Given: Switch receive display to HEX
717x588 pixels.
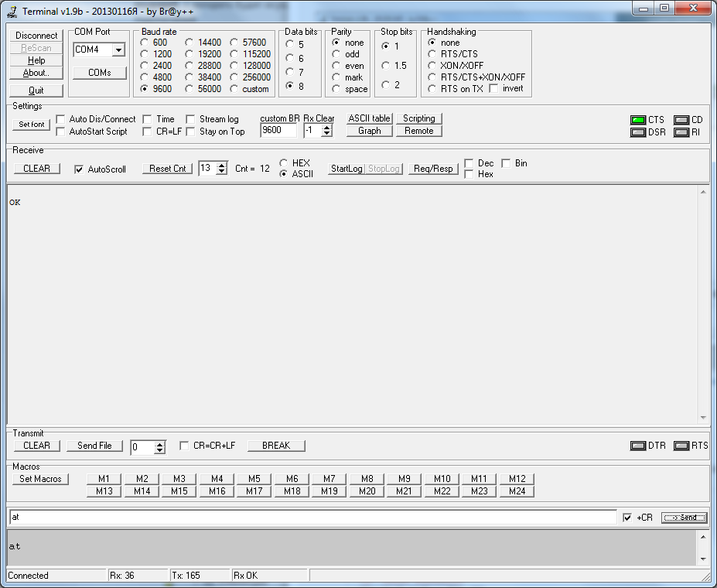Looking at the screenshot, I should [284, 163].
